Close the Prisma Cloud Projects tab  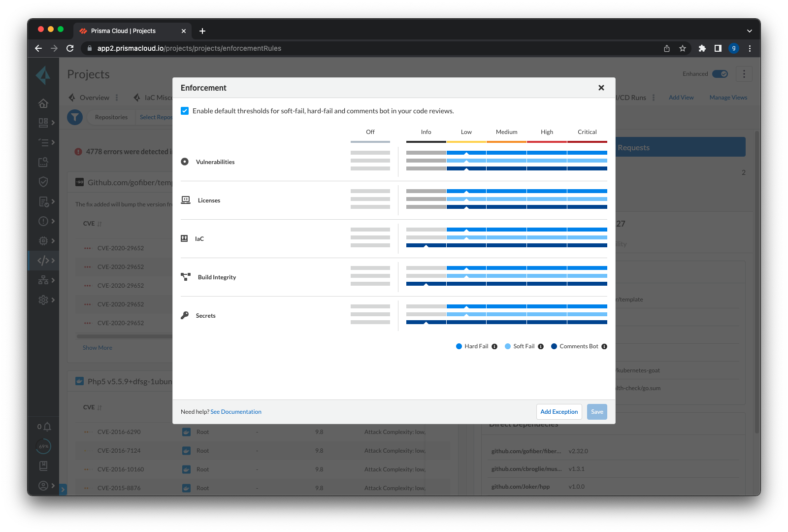point(184,31)
